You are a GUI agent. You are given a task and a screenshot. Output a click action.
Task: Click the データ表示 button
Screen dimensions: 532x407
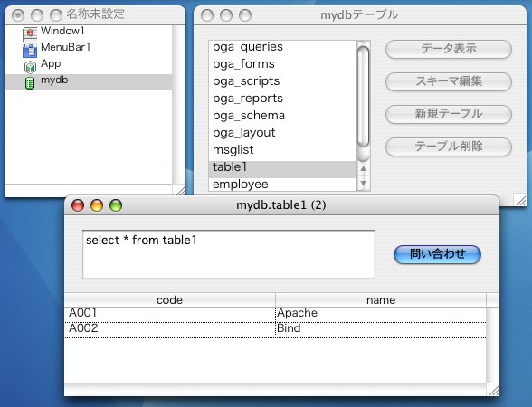pos(449,49)
